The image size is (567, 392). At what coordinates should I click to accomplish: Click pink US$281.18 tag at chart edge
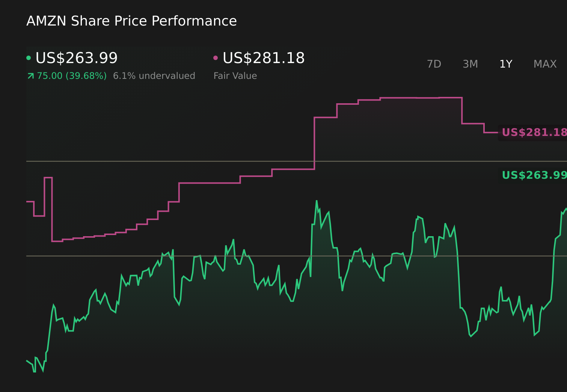(x=533, y=133)
